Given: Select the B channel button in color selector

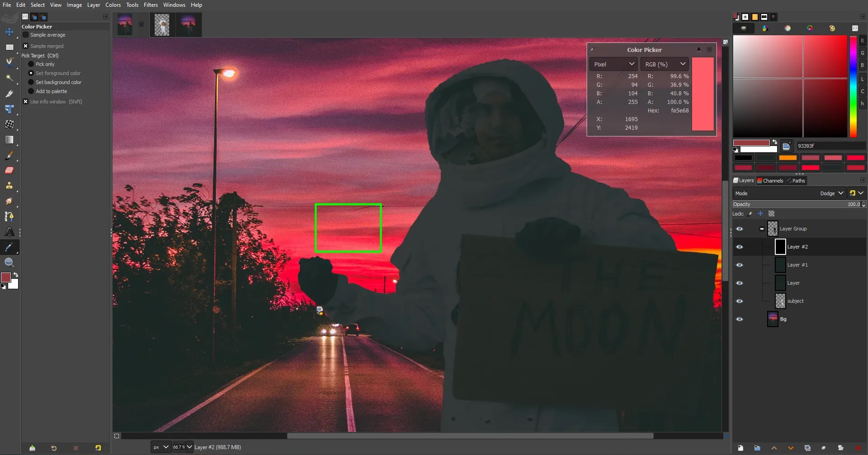Looking at the screenshot, I should 862,65.
